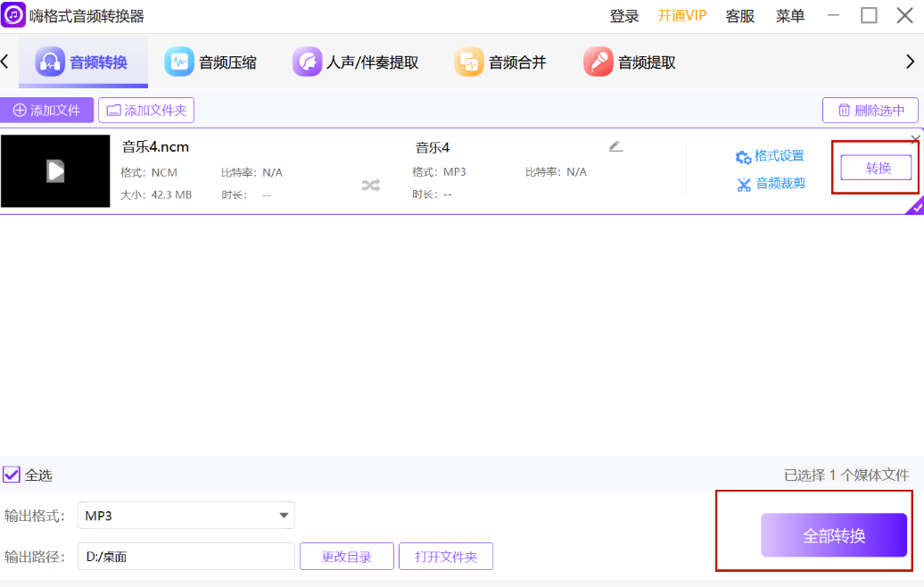Uncheck the 全选 checkbox
924x587 pixels.
pyautogui.click(x=11, y=475)
